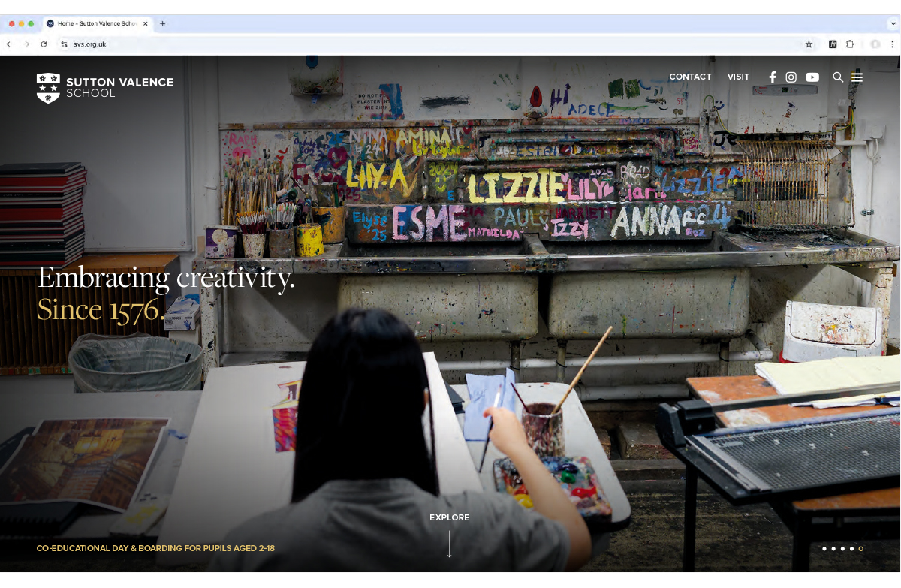Expand the hamburger navigation menu
Image resolution: width=901 pixels, height=588 pixels.
[857, 77]
